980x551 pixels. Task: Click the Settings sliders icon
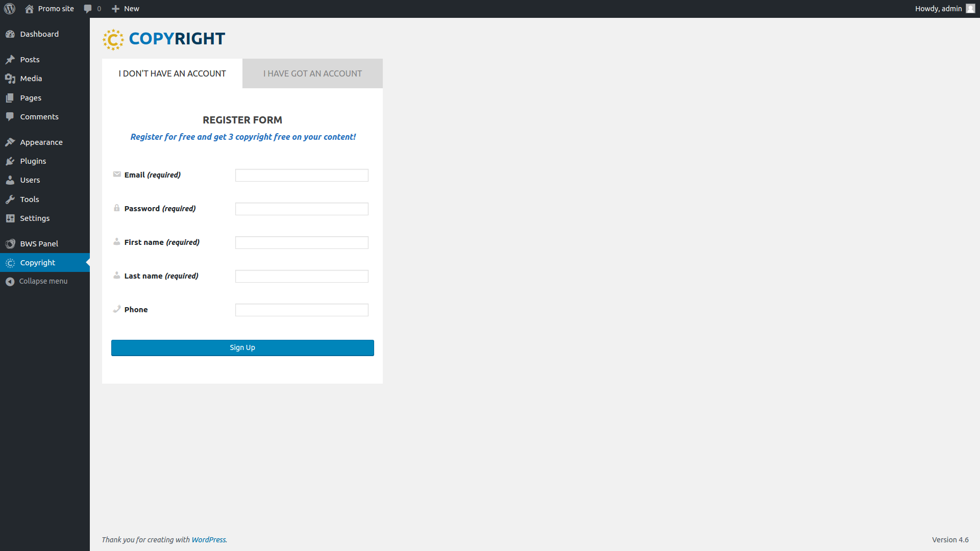[10, 218]
